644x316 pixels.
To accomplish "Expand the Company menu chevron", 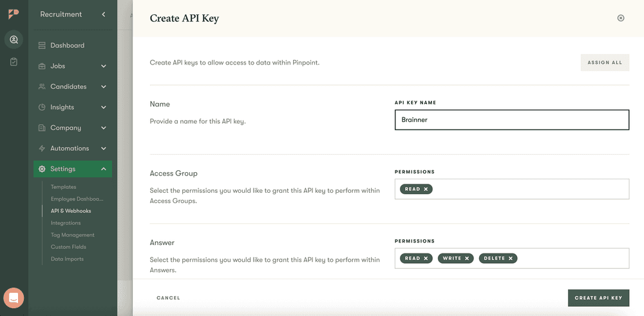I will coord(104,128).
